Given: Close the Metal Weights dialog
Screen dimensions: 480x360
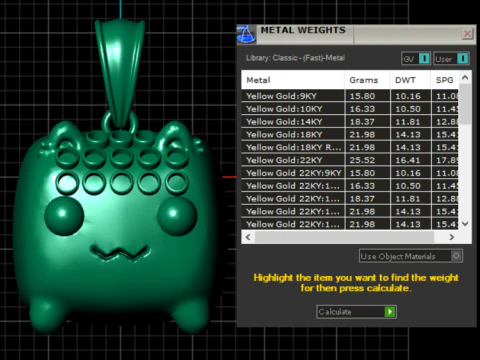Looking at the screenshot, I should click(x=467, y=34).
